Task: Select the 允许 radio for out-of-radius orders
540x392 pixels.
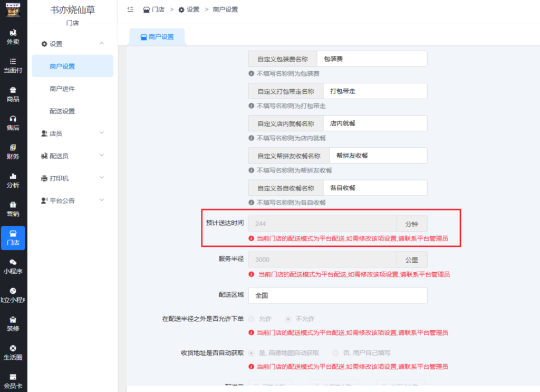Action: (252, 319)
